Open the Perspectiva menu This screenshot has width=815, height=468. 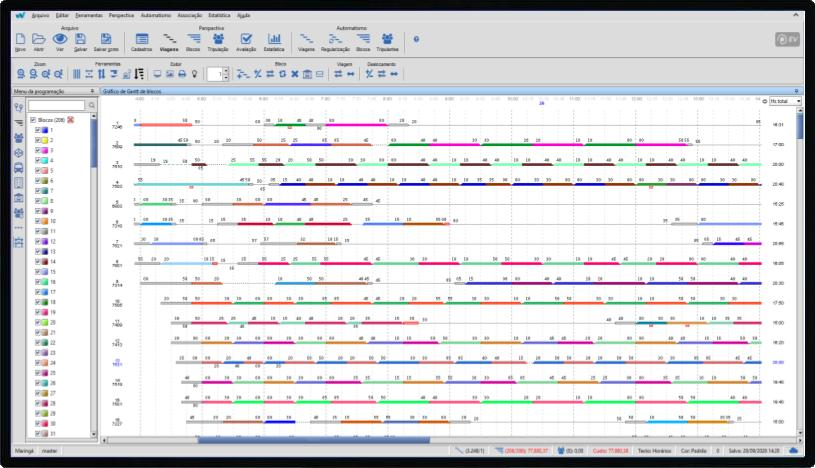coord(122,16)
